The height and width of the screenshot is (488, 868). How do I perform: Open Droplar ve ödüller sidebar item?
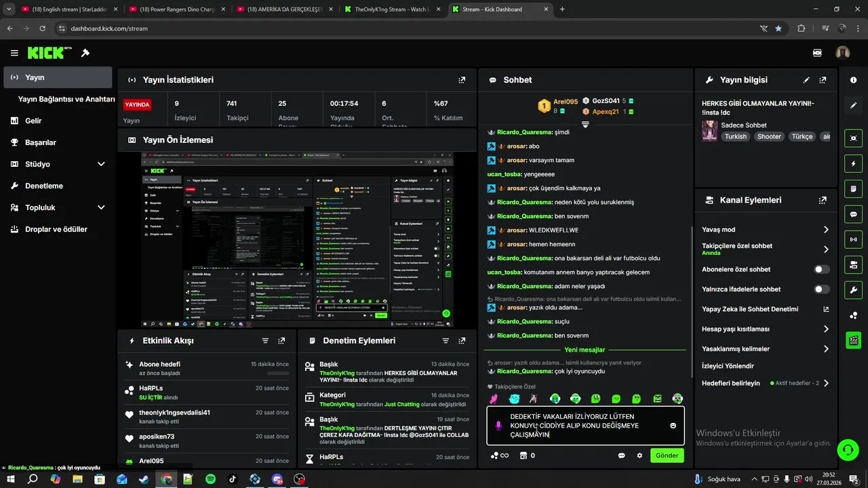[58, 229]
